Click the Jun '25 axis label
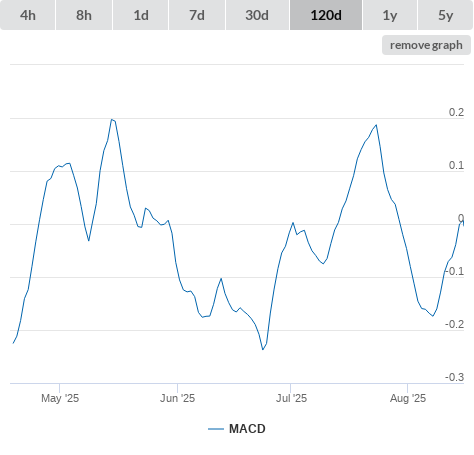Viewport: 474px width, 455px height. coord(177,398)
